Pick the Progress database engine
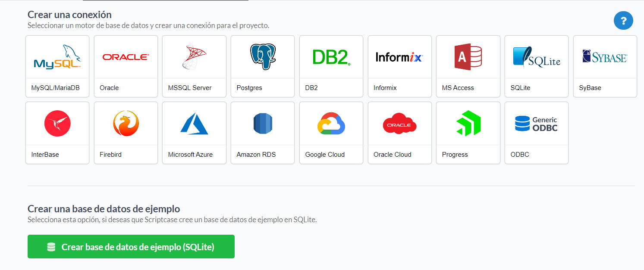This screenshot has height=270, width=644. coord(468,133)
